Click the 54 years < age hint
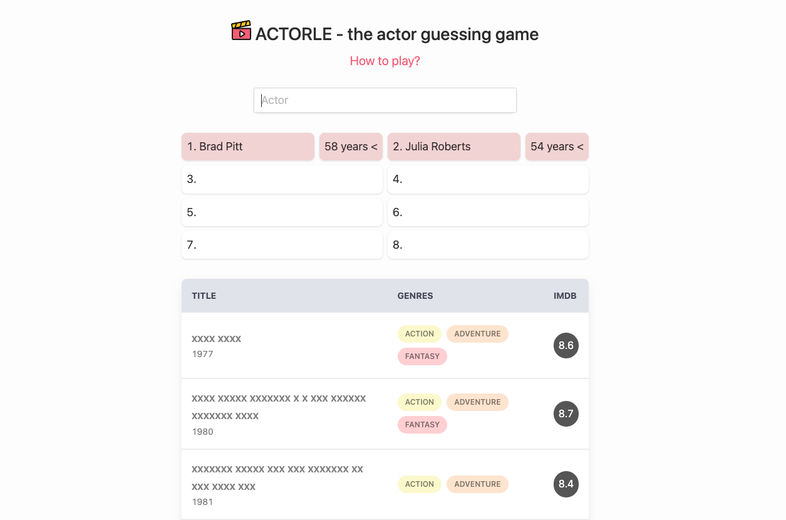Screen dimensions: 786x520 tap(557, 146)
